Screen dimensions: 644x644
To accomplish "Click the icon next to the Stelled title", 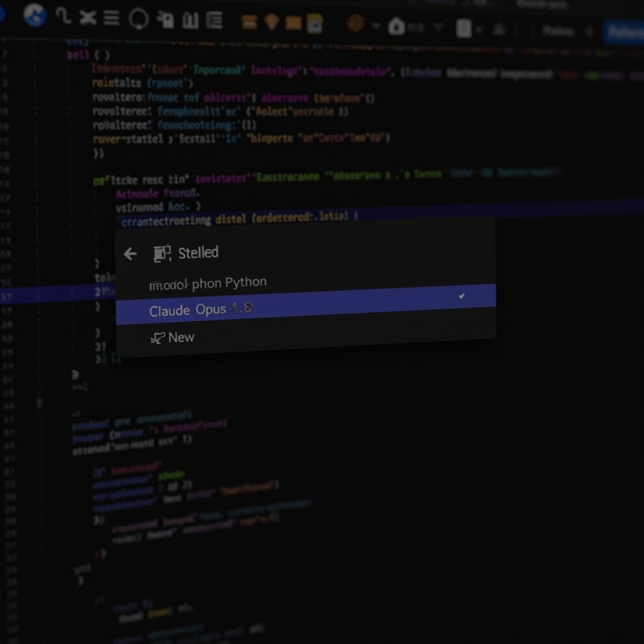I will tap(162, 253).
